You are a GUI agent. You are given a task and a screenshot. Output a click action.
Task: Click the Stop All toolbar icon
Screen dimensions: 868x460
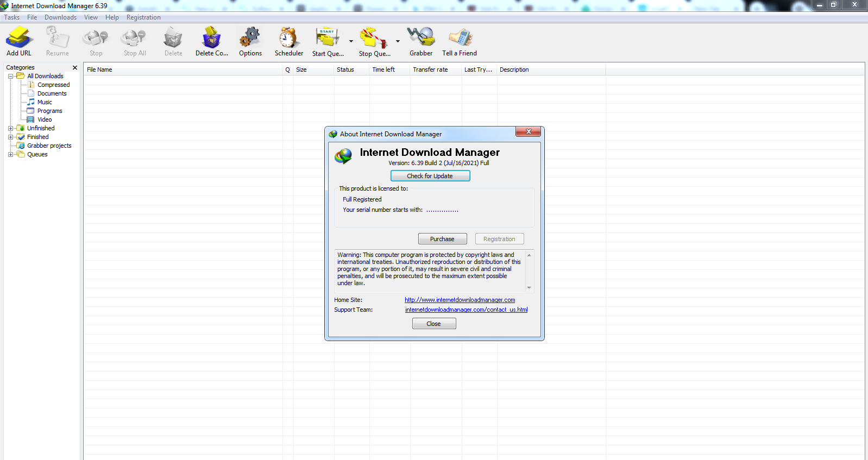pos(134,38)
